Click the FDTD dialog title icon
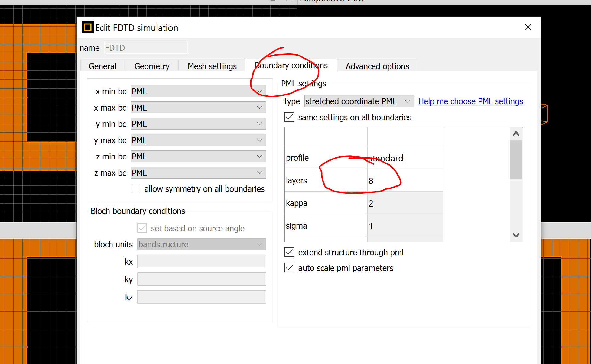Screen dimensions: 591x364 click(x=87, y=27)
